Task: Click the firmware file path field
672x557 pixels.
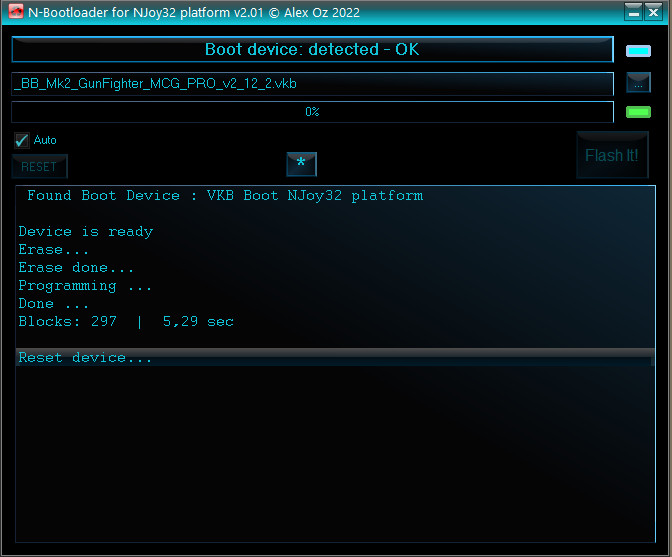Action: coord(312,84)
